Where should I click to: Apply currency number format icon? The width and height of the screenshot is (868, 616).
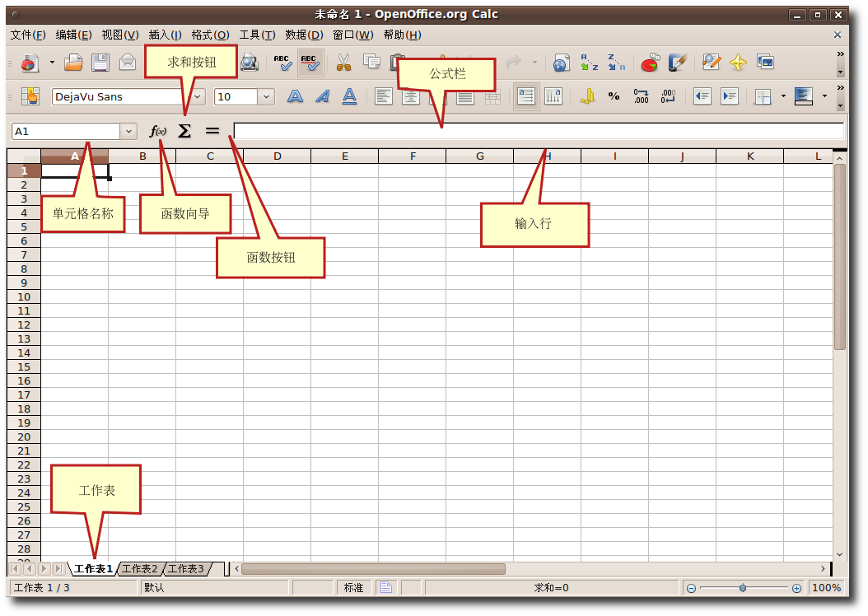pos(587,97)
